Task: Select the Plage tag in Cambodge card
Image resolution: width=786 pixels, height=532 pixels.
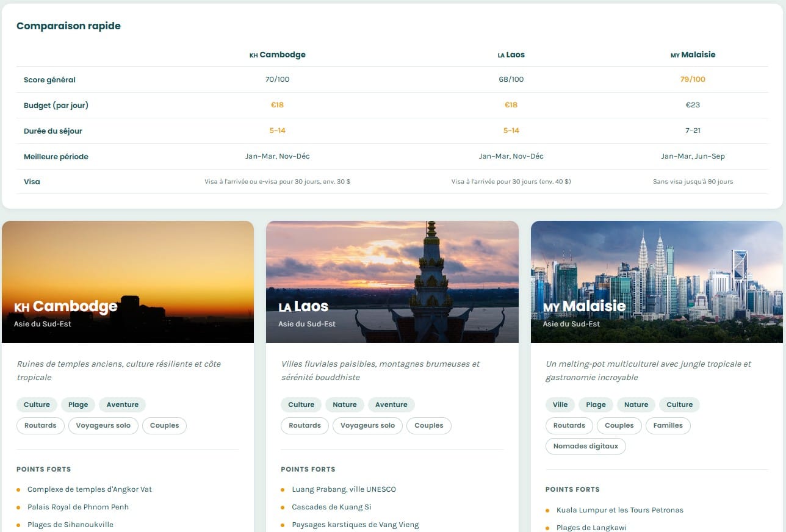Action: [x=78, y=404]
